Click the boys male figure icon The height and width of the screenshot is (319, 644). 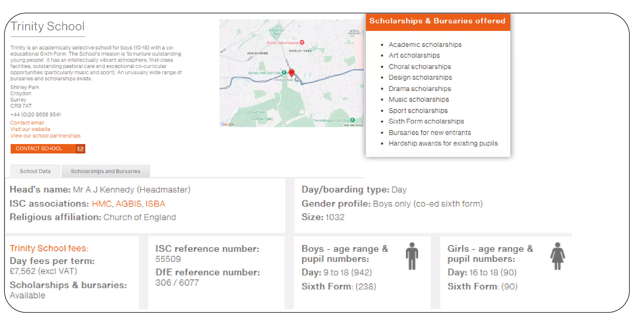412,256
